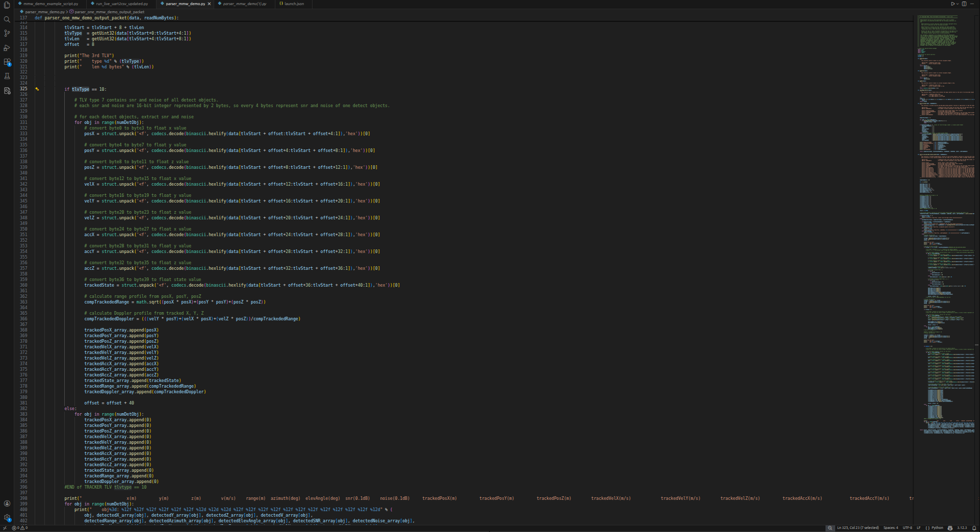Click line number 331 in gutter
The height and width of the screenshot is (532, 980).
point(23,122)
